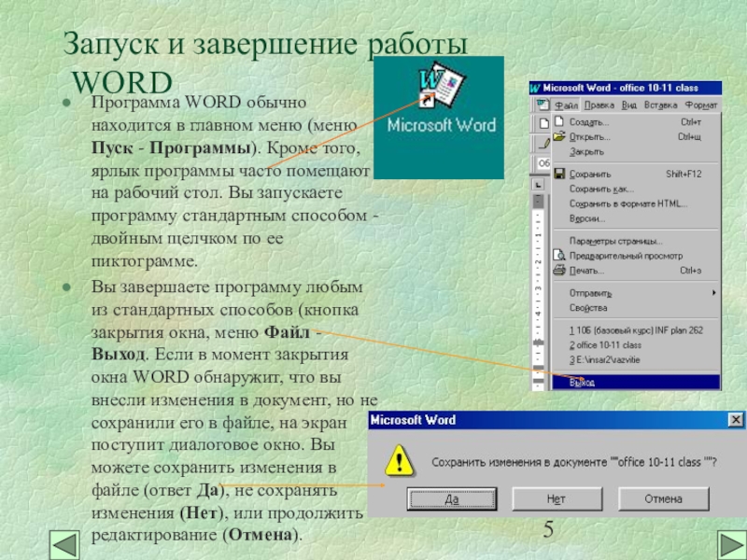Choose Открыть... from the File menu
This screenshot has height=560, width=747.
(x=636, y=137)
